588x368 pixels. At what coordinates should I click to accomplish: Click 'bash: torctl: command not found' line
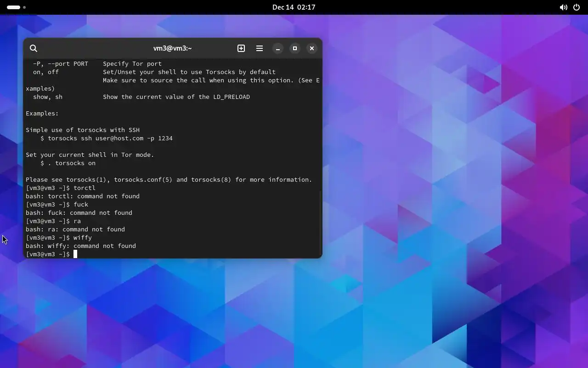(x=83, y=196)
